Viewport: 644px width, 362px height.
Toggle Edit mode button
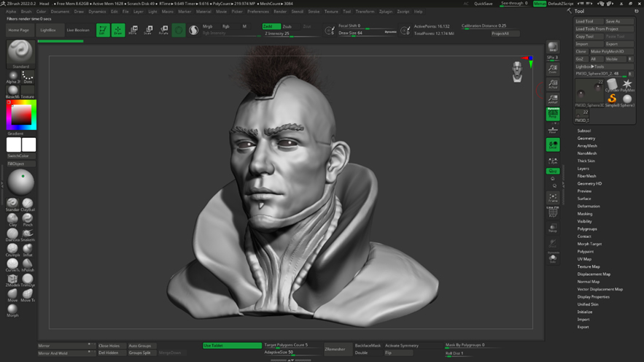point(103,30)
